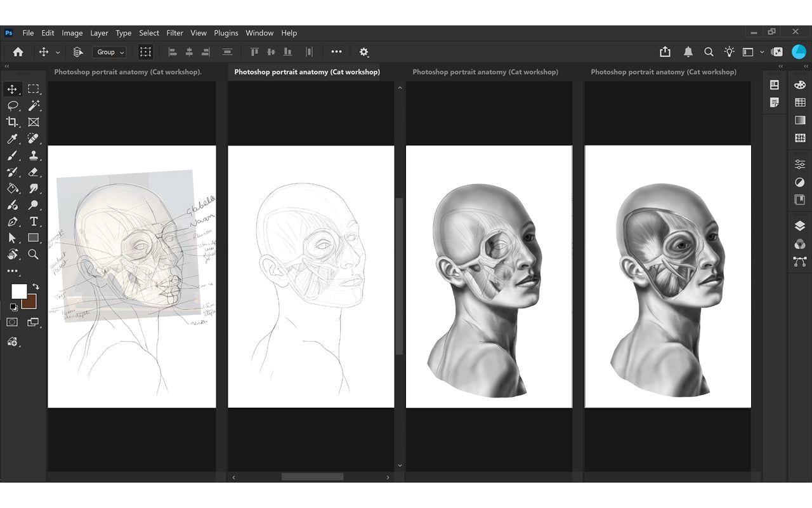Image resolution: width=812 pixels, height=508 pixels.
Task: Open the Color panel palette icon
Action: click(x=800, y=84)
